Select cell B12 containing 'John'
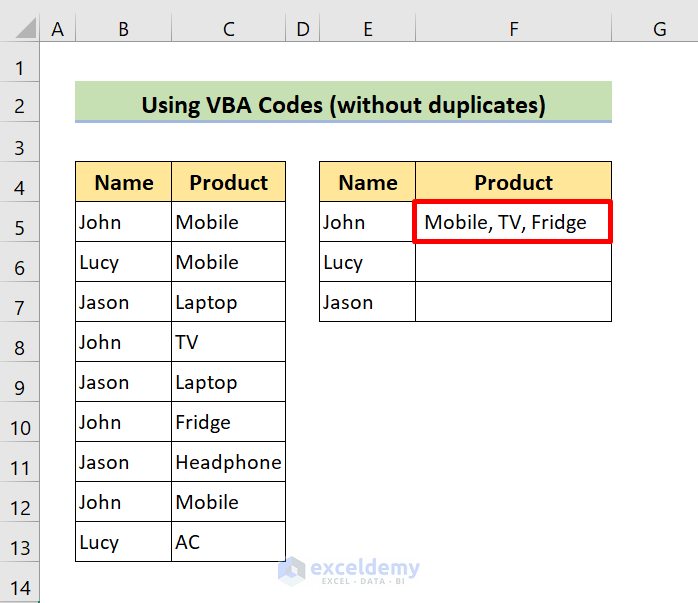The image size is (698, 603). 123,502
